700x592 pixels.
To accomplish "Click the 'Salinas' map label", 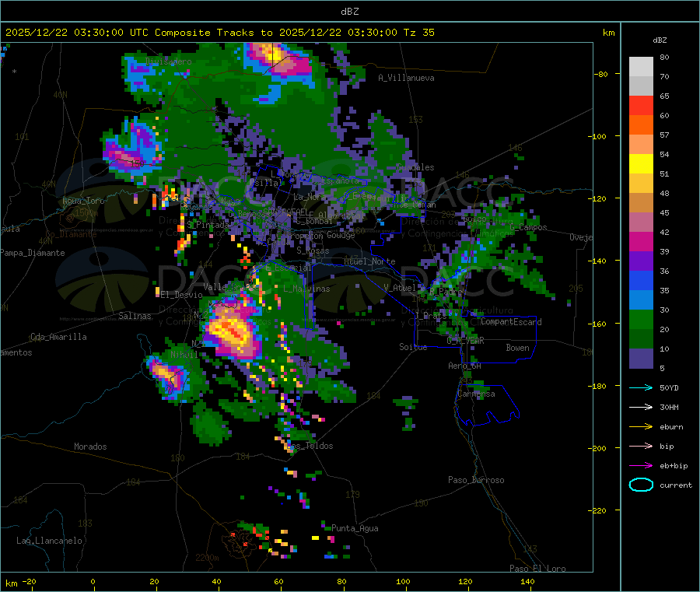I will tap(135, 316).
